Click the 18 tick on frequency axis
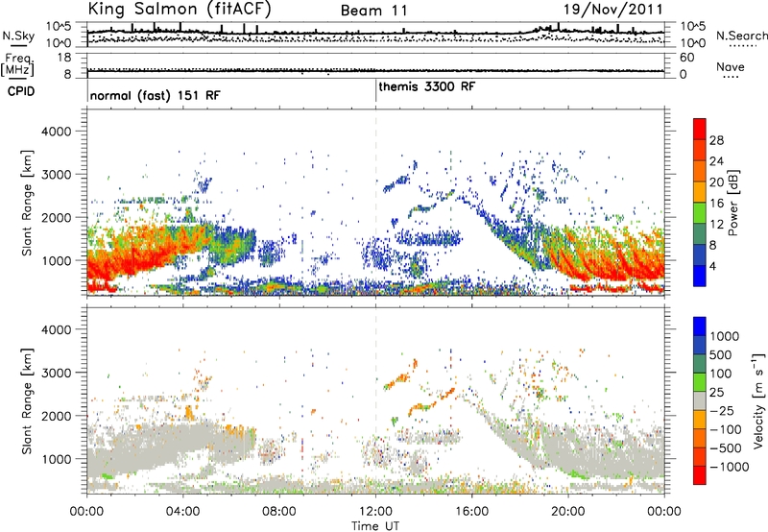768x532 pixels. (x=64, y=58)
